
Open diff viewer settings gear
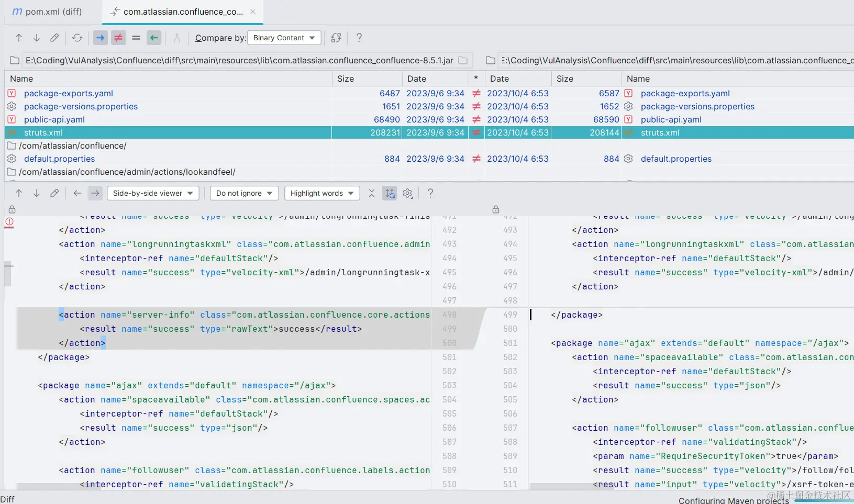(x=408, y=193)
